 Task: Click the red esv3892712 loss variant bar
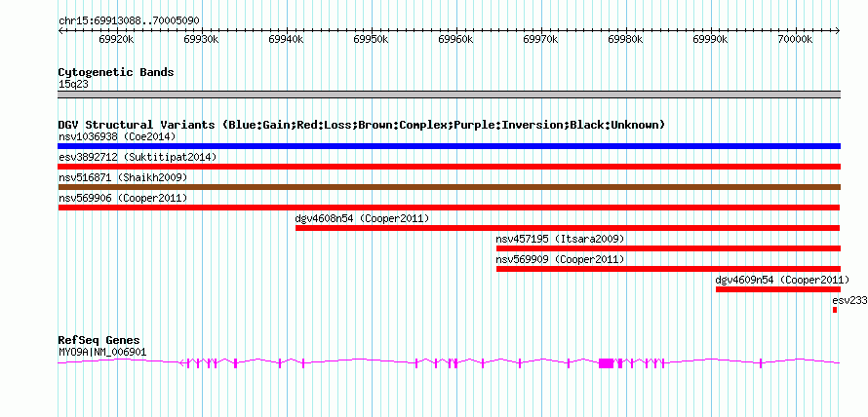(450, 167)
